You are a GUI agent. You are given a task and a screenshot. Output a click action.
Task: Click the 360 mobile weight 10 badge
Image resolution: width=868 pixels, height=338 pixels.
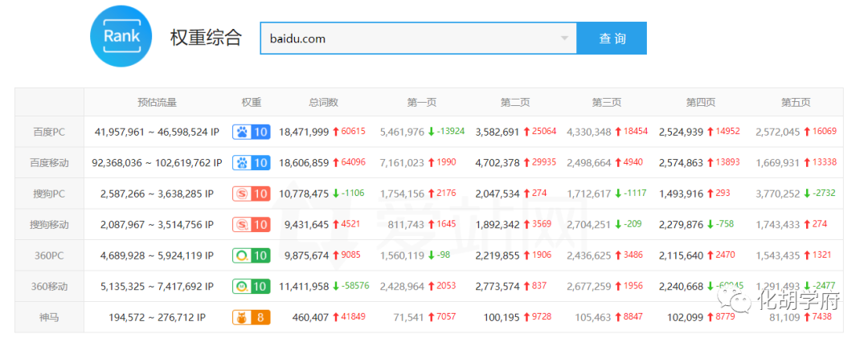[x=251, y=286]
